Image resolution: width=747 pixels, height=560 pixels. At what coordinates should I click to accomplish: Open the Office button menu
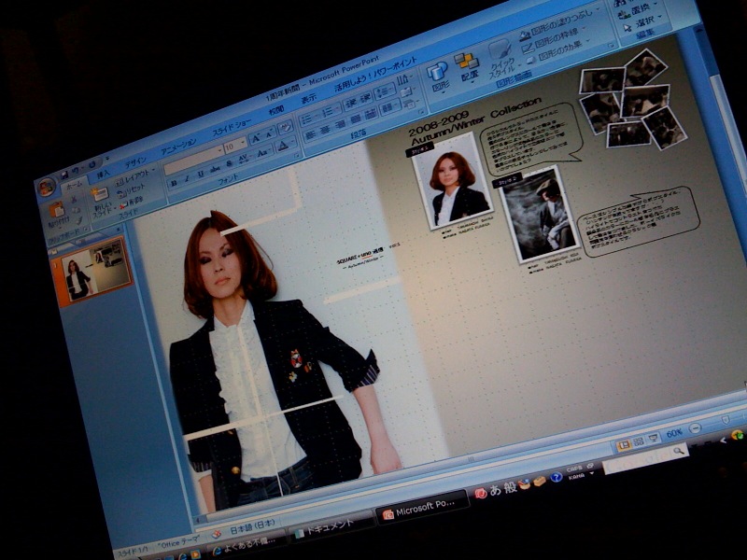[46, 188]
